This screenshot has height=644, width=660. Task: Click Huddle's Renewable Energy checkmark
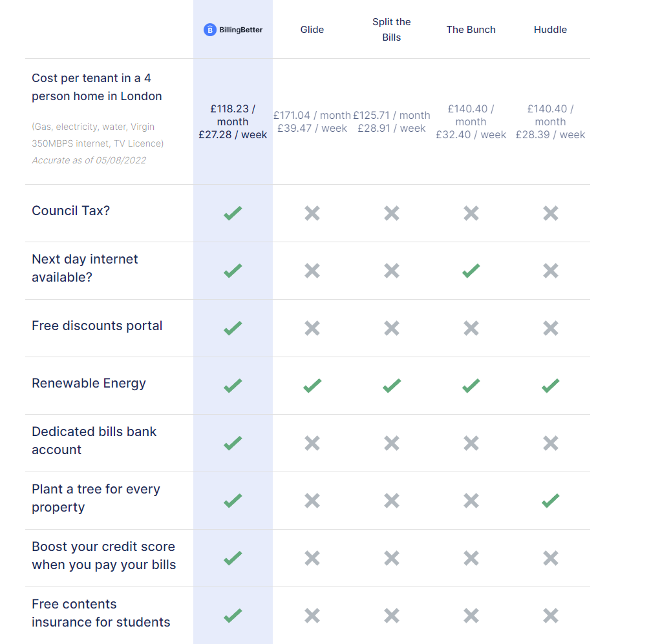(x=551, y=386)
